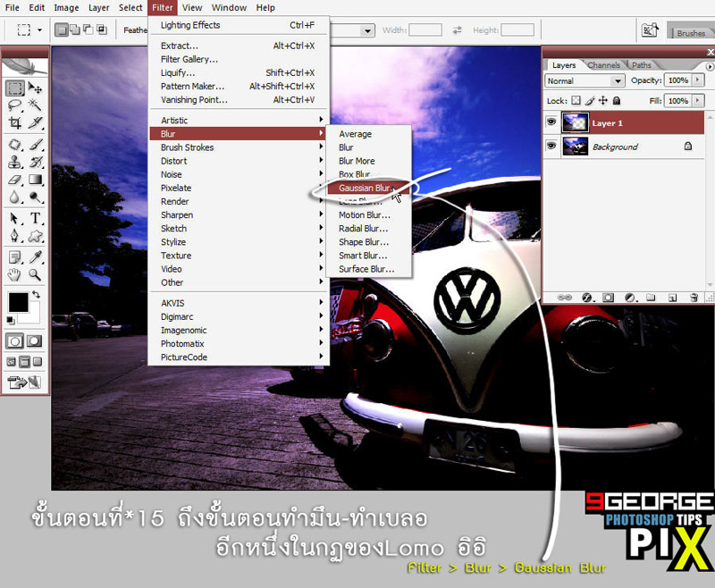The height and width of the screenshot is (588, 715).
Task: Open the Filter Gallery menu entry
Action: point(238,59)
